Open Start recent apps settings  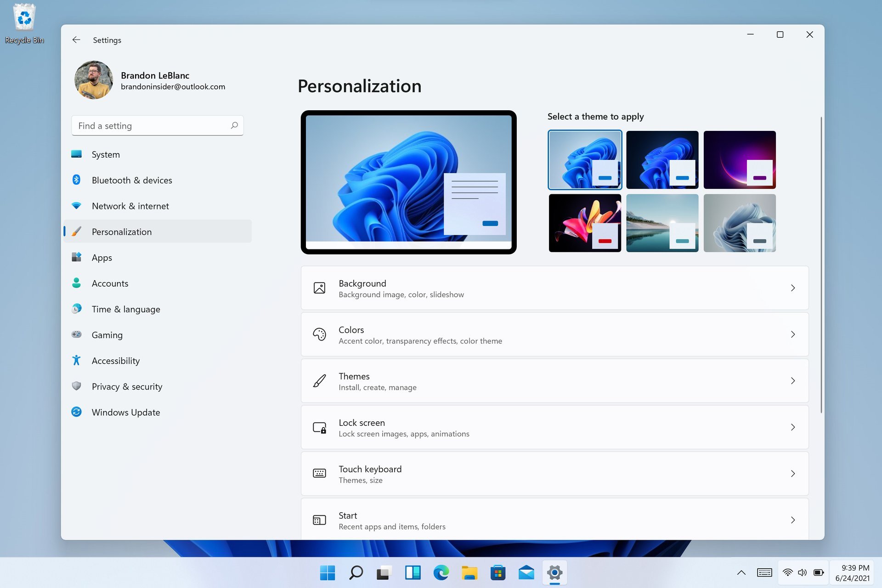[x=554, y=520]
